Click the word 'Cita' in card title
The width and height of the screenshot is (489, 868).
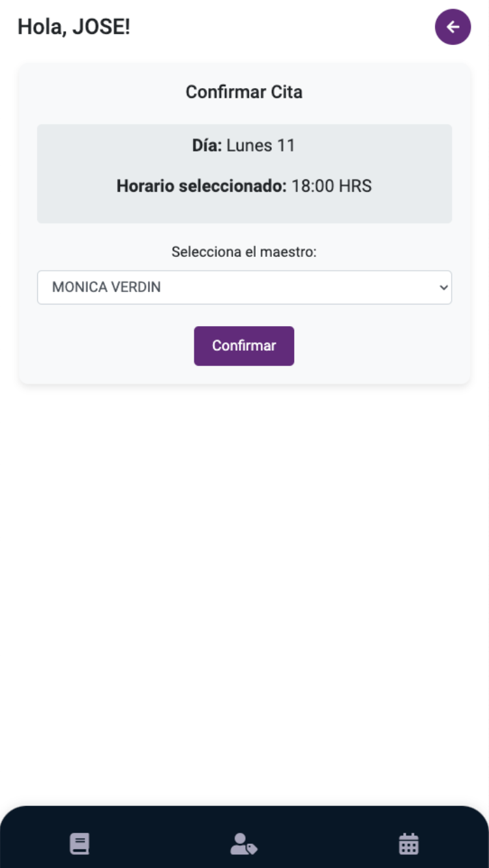click(287, 92)
